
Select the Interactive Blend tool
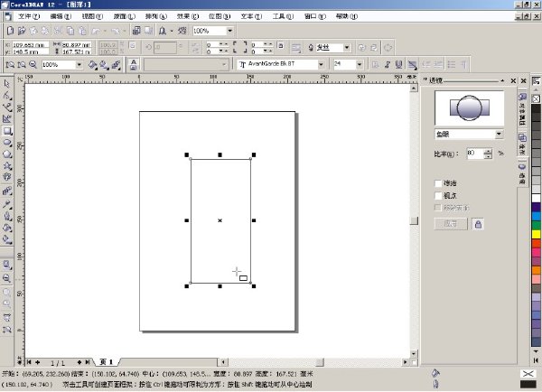(7, 191)
